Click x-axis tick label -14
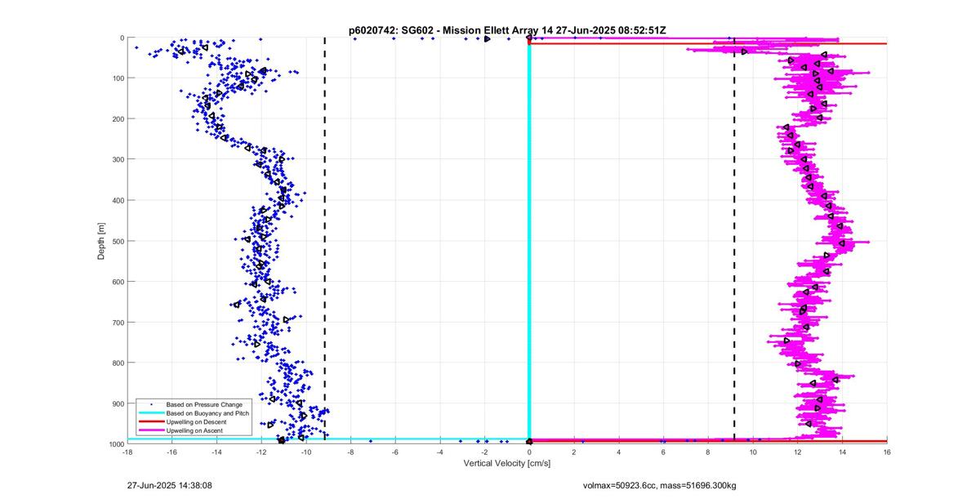This screenshot has width=980, height=499. (x=217, y=452)
